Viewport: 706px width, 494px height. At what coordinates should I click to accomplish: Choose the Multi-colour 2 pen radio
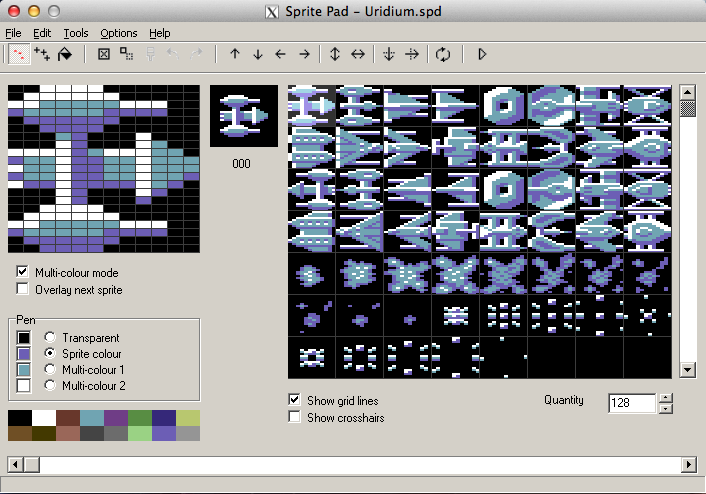click(50, 385)
